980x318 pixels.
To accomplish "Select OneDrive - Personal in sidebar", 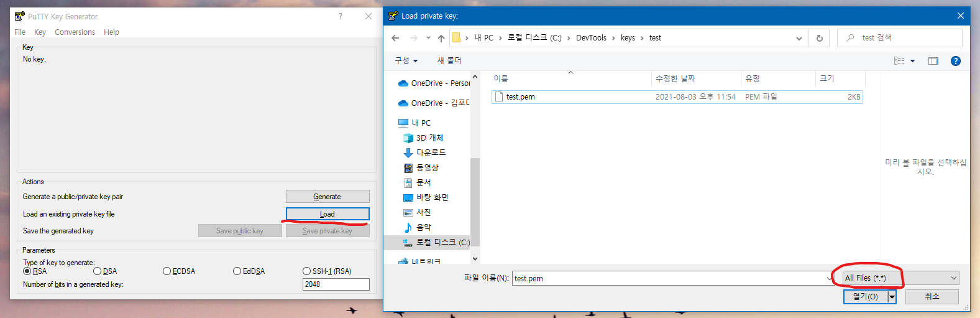I will (x=434, y=83).
